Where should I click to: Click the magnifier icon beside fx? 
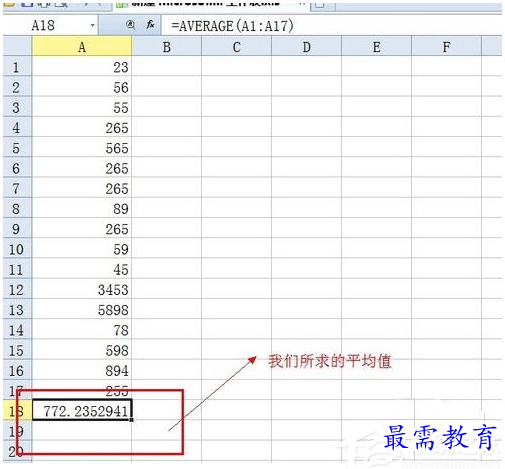click(x=131, y=25)
